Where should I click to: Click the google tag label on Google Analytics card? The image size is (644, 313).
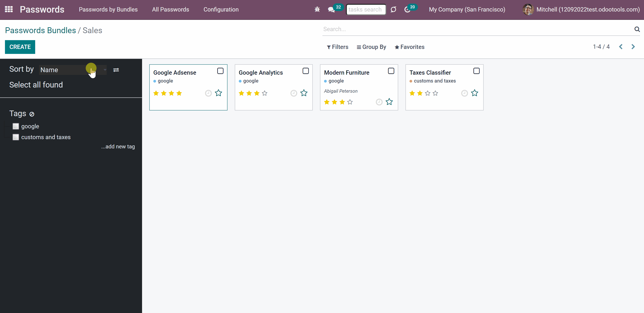tap(251, 81)
